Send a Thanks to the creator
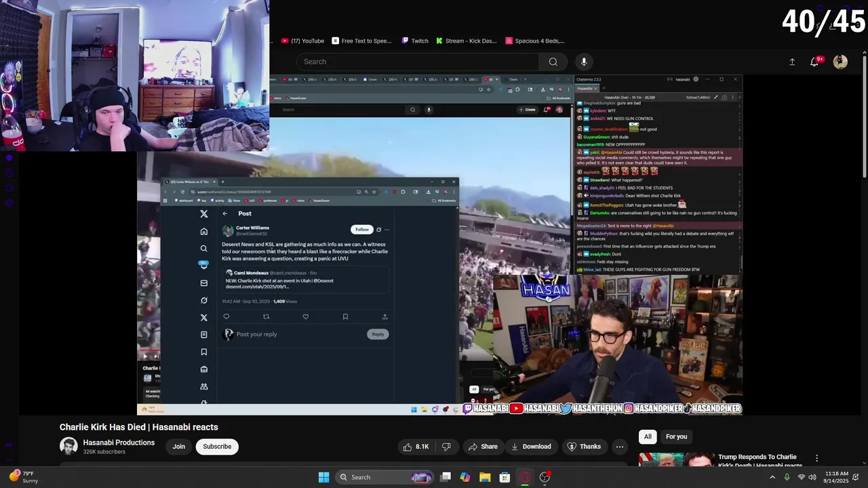This screenshot has height=488, width=868. [584, 447]
